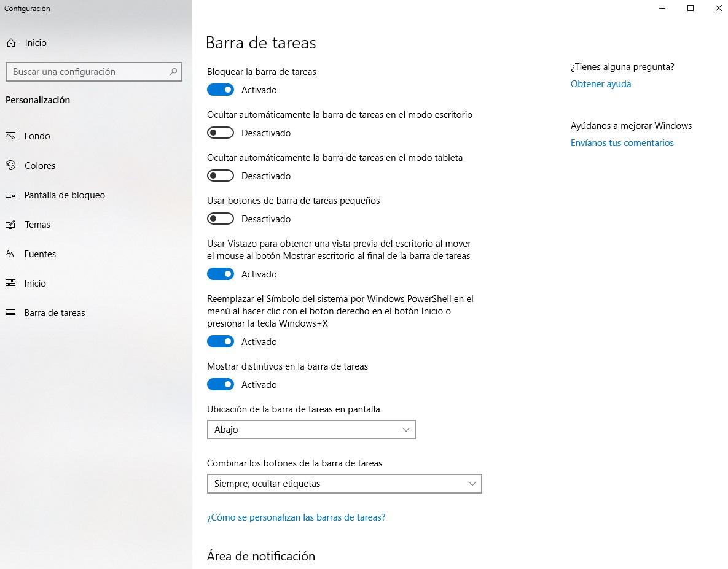Click the Fuentes font icon
The width and height of the screenshot is (728, 569).
pos(10,254)
